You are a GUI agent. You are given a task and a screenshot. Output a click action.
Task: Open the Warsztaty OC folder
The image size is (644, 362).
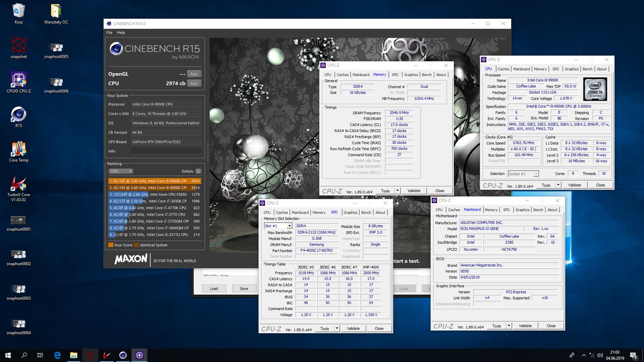[x=56, y=11]
